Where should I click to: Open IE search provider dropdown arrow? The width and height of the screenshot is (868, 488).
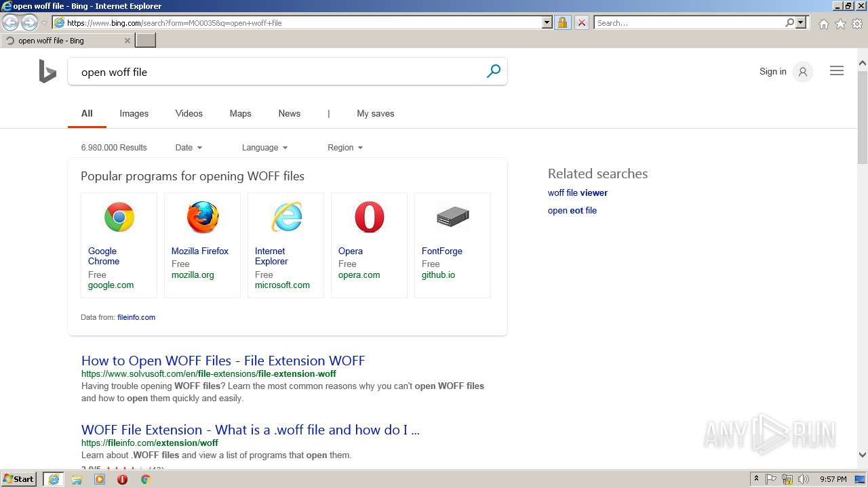coord(801,23)
